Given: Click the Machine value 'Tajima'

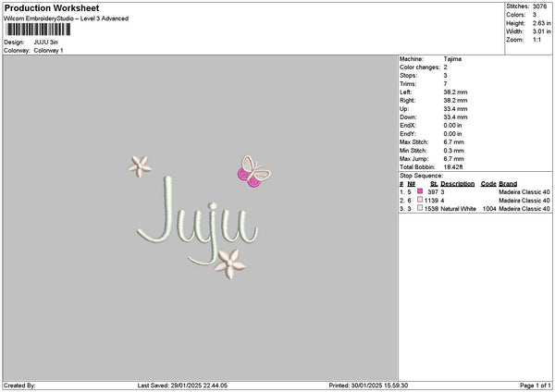Looking at the screenshot, I should (x=452, y=59).
